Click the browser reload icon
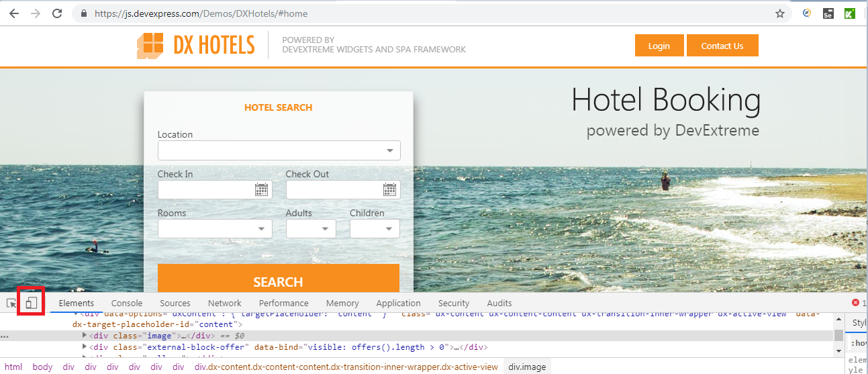This screenshot has height=374, width=868. point(57,13)
